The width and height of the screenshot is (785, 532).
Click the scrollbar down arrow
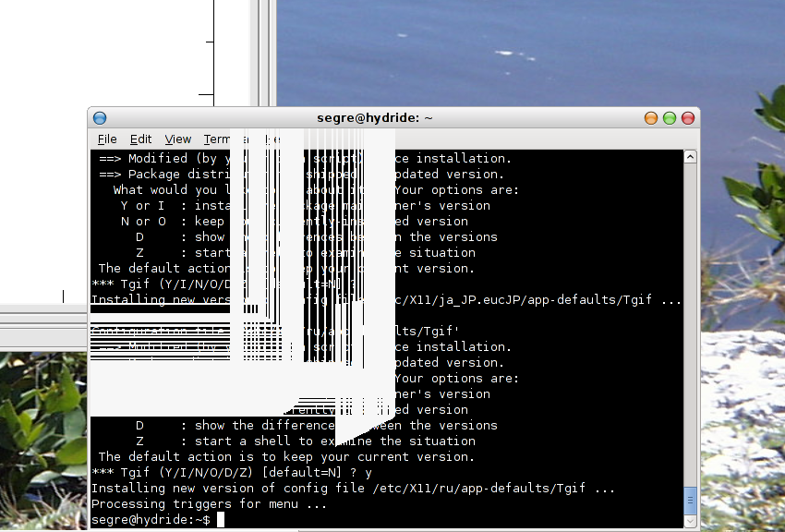690,521
